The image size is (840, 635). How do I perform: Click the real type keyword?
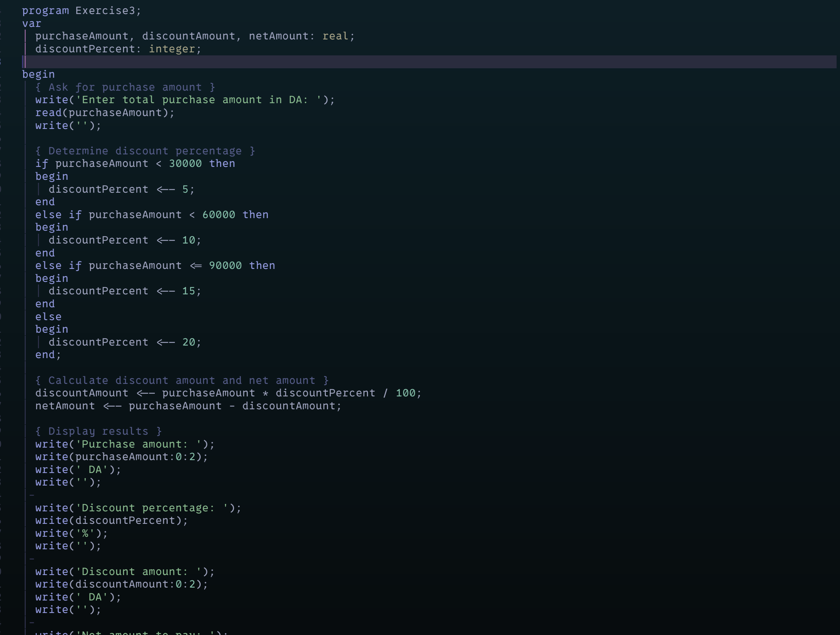(335, 36)
